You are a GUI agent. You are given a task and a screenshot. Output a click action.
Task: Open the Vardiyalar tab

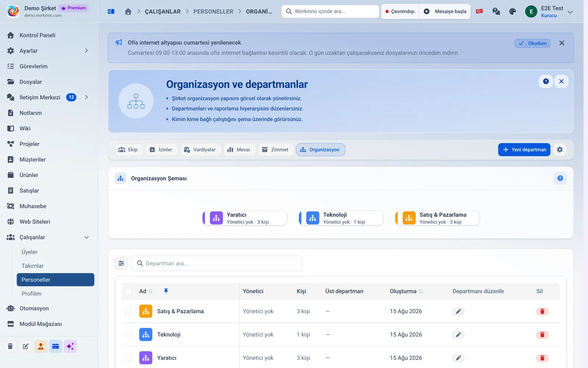pos(201,150)
